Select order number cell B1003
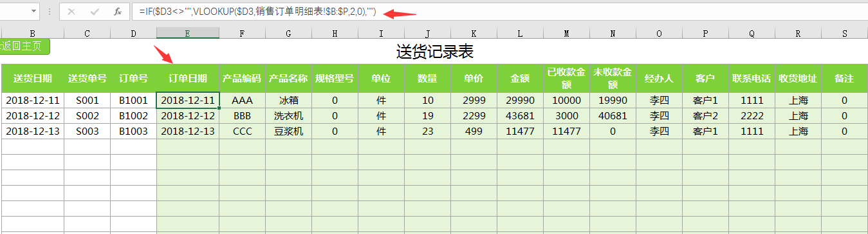This screenshot has height=234, width=868. tap(133, 131)
